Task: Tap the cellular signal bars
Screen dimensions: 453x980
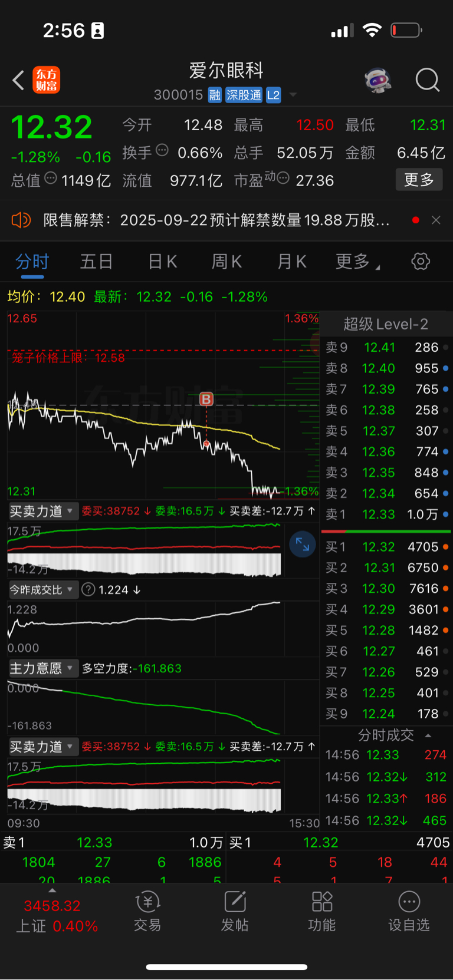Action: point(342,30)
